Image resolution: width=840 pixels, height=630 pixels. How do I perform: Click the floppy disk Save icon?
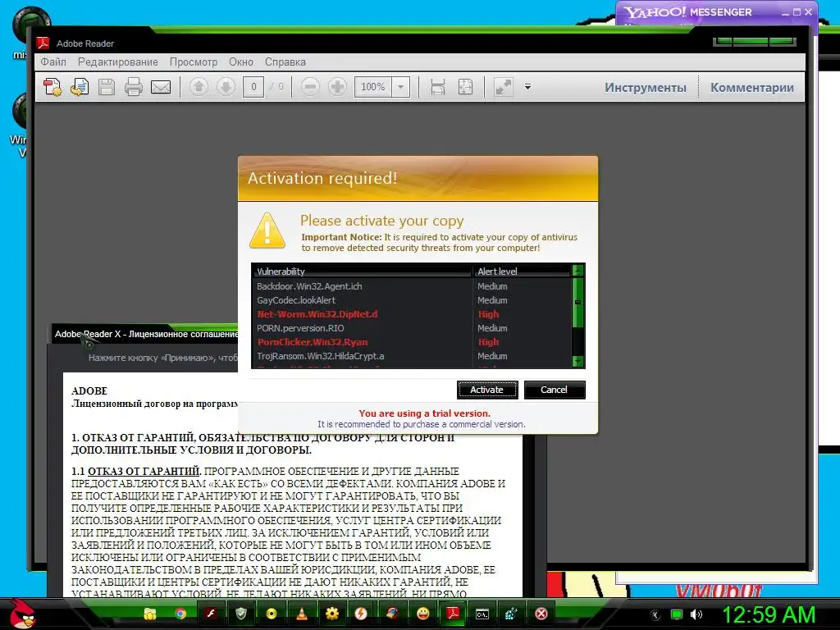click(x=107, y=87)
